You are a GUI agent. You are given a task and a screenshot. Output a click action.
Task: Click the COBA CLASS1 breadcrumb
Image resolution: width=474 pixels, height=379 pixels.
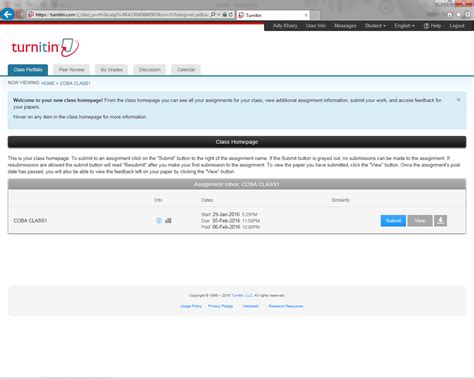click(75, 83)
